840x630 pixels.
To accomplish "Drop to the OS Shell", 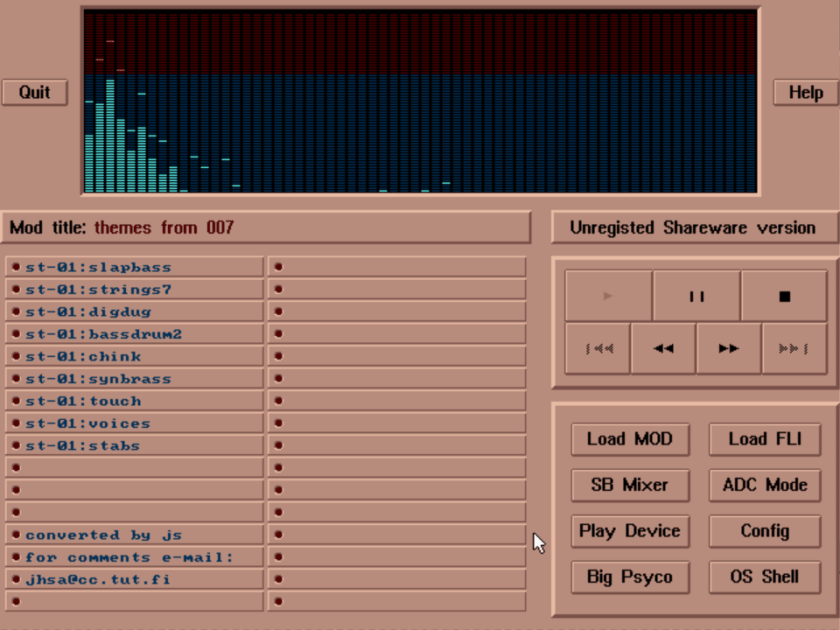I will (765, 577).
